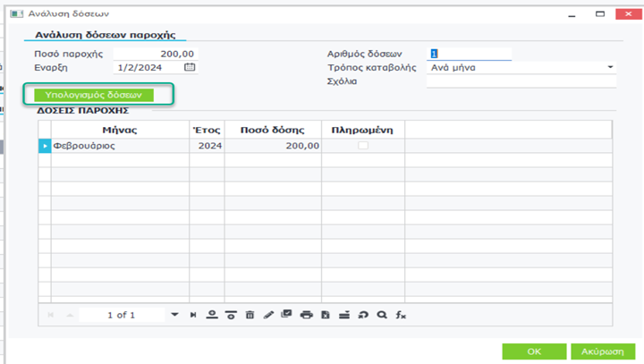Expand the Τρόπος καταβολής dropdown
The width and height of the screenshot is (644, 364).
610,67
